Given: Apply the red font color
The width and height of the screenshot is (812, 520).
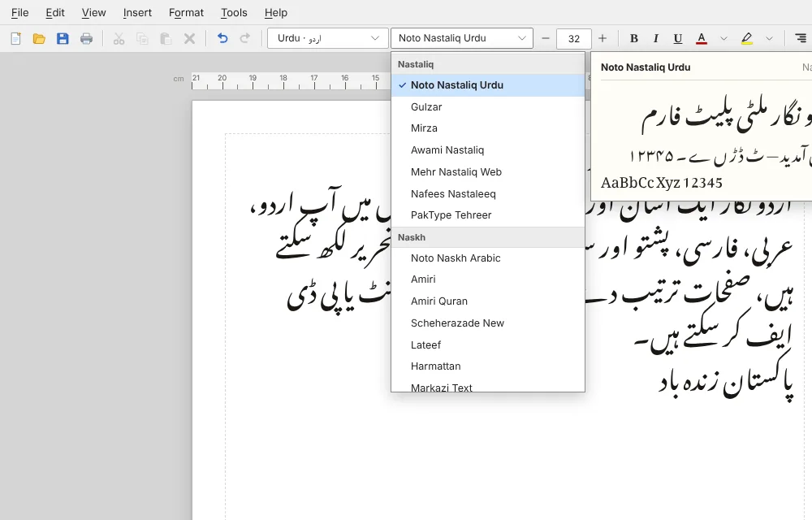Looking at the screenshot, I should tap(702, 38).
